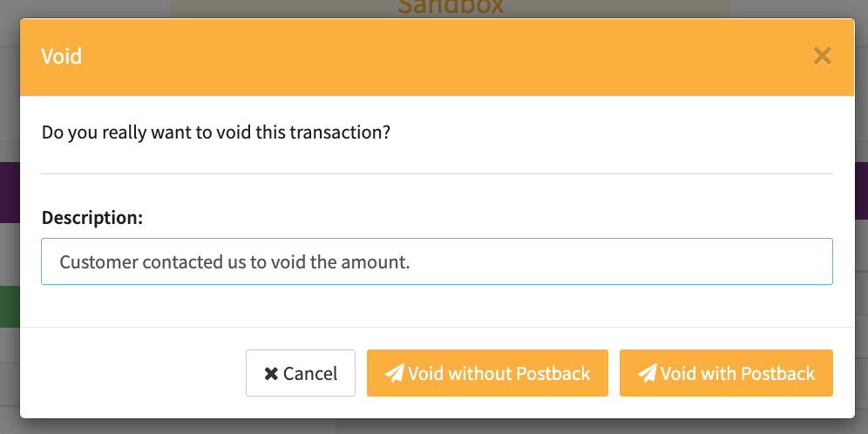Click the 'Description:' field label

tap(92, 218)
